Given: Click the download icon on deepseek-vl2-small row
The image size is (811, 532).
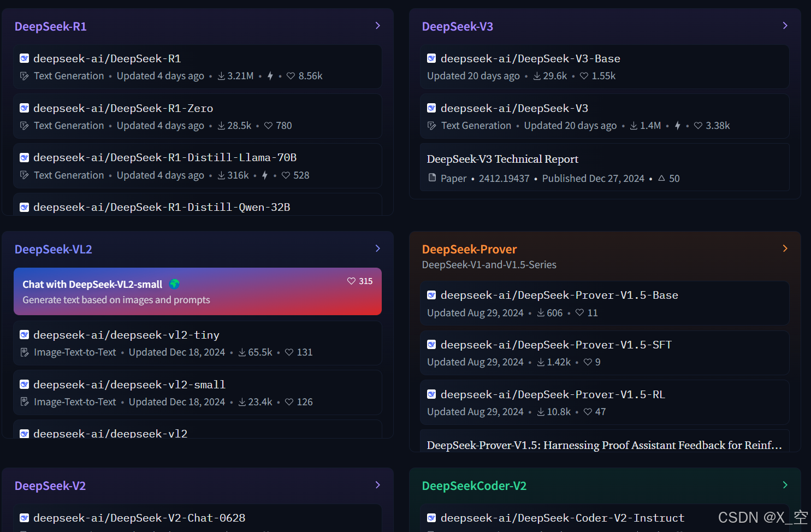Looking at the screenshot, I should 242,402.
